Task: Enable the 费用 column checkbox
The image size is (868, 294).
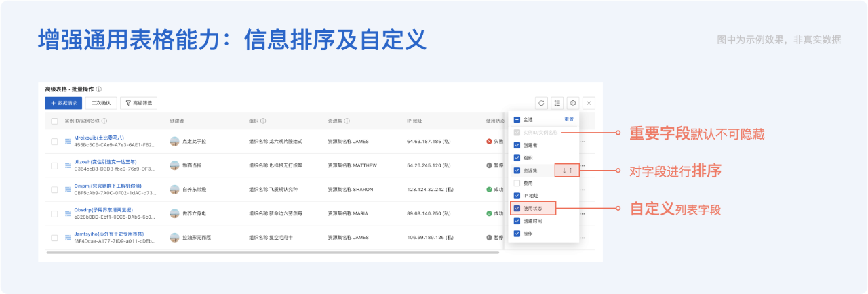Action: pyautogui.click(x=517, y=183)
